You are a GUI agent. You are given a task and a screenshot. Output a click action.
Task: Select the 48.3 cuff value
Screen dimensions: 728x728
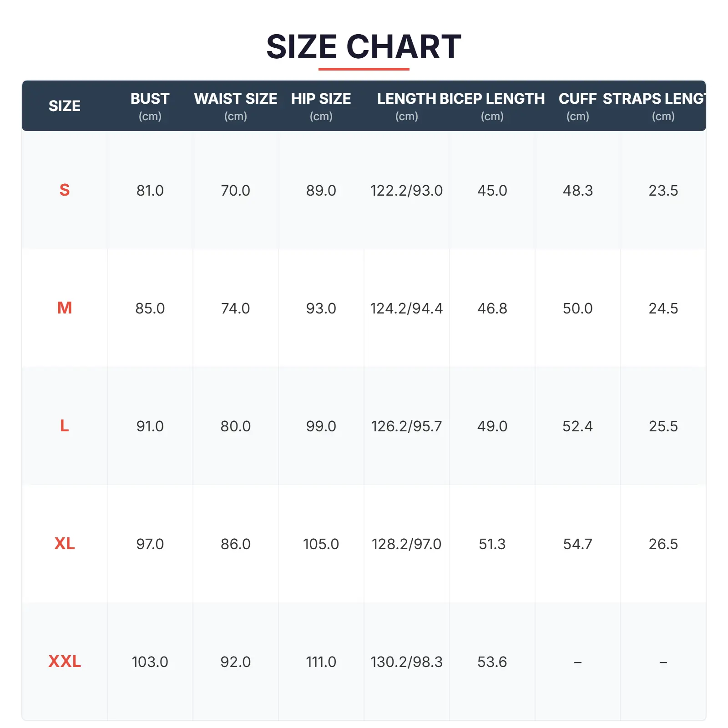point(577,190)
